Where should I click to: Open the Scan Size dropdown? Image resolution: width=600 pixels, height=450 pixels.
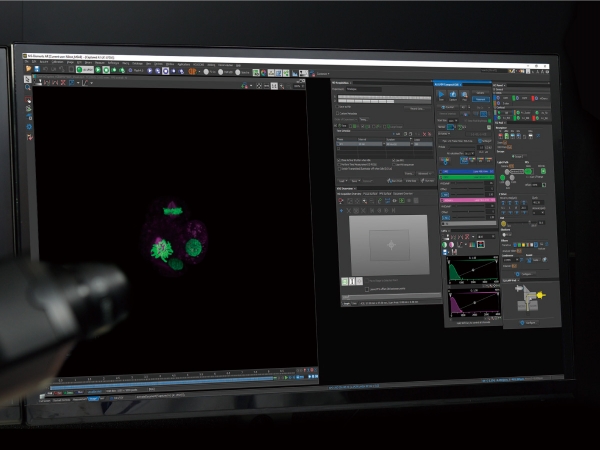click(453, 121)
